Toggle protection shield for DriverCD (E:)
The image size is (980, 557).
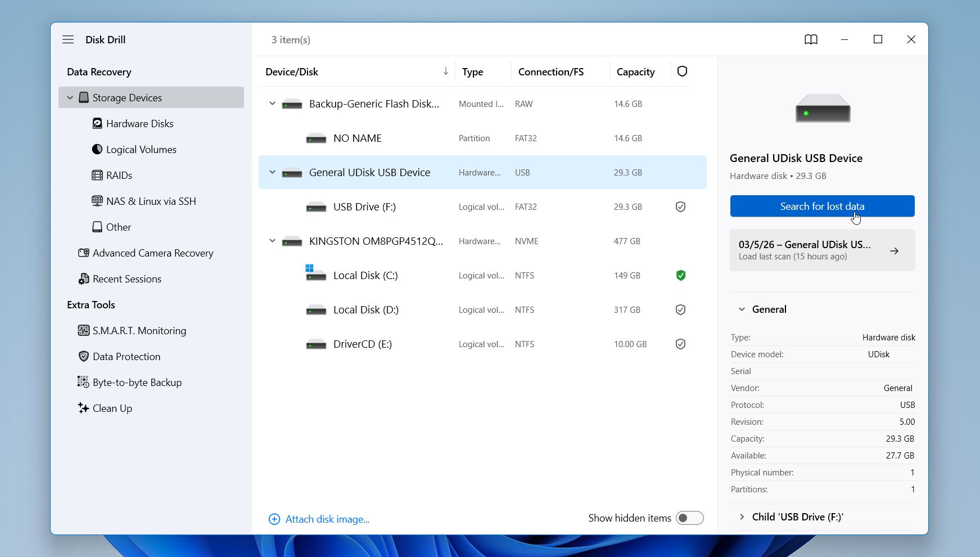coord(680,344)
